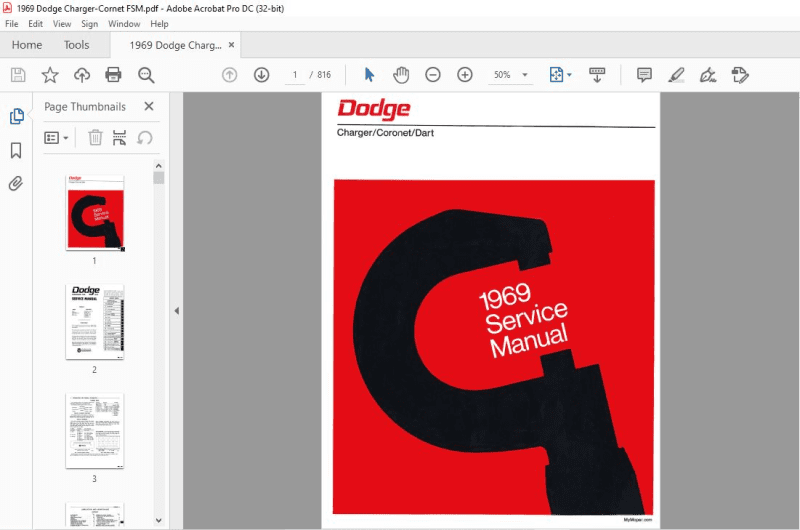Select page 3 thumbnail
The image size is (800, 530).
[95, 431]
